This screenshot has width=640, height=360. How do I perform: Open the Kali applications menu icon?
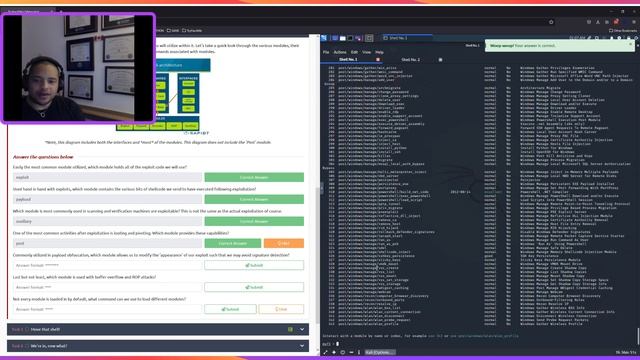pos(324,38)
